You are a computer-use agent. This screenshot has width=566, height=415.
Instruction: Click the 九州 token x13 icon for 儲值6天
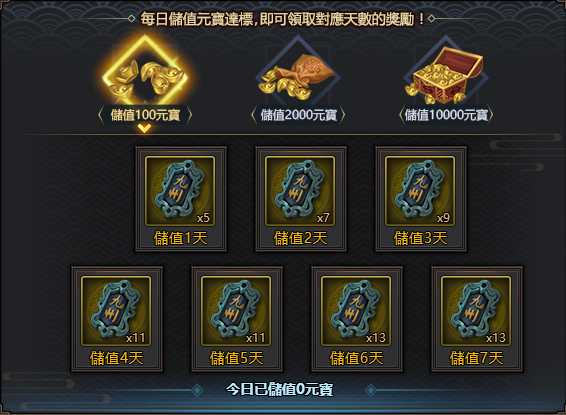pyautogui.click(x=356, y=311)
